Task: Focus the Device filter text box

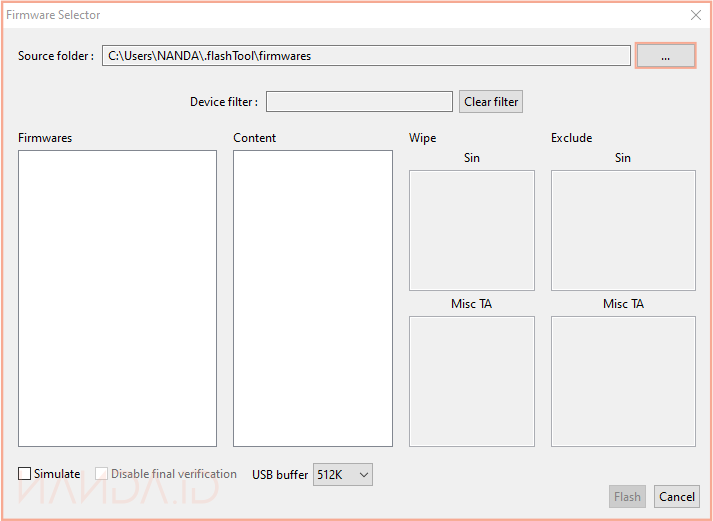Action: (x=359, y=102)
